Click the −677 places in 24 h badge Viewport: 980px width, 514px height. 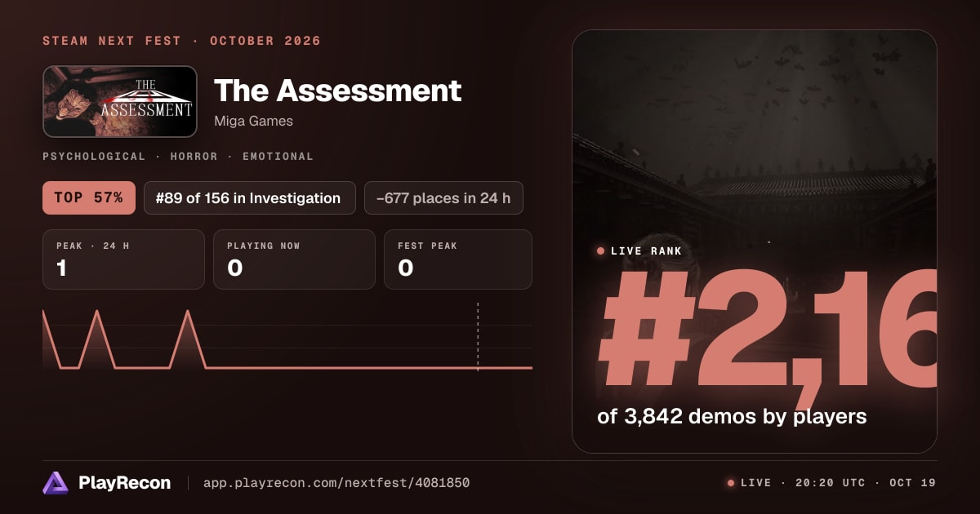(443, 197)
